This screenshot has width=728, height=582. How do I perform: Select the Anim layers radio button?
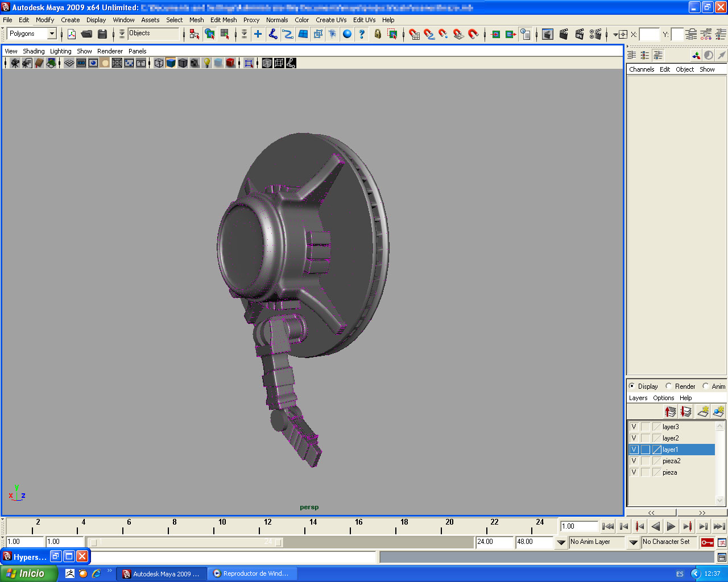[706, 386]
